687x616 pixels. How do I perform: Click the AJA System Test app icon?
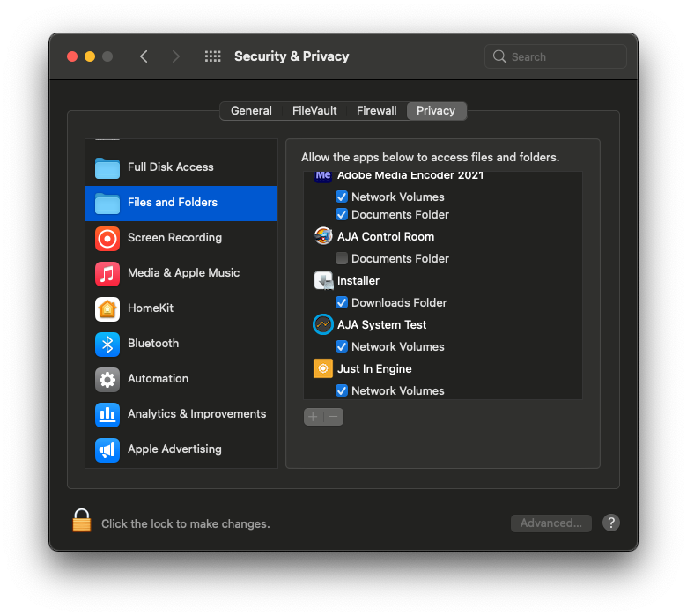[323, 324]
